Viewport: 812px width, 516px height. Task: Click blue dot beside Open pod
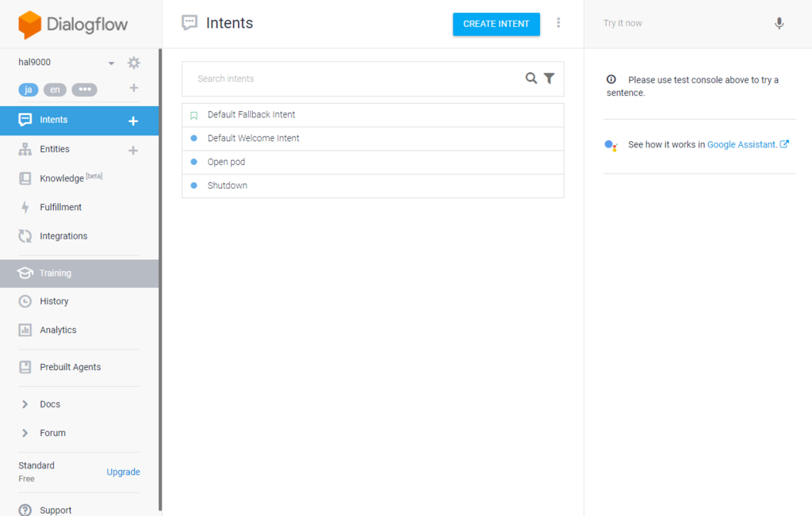pos(193,162)
